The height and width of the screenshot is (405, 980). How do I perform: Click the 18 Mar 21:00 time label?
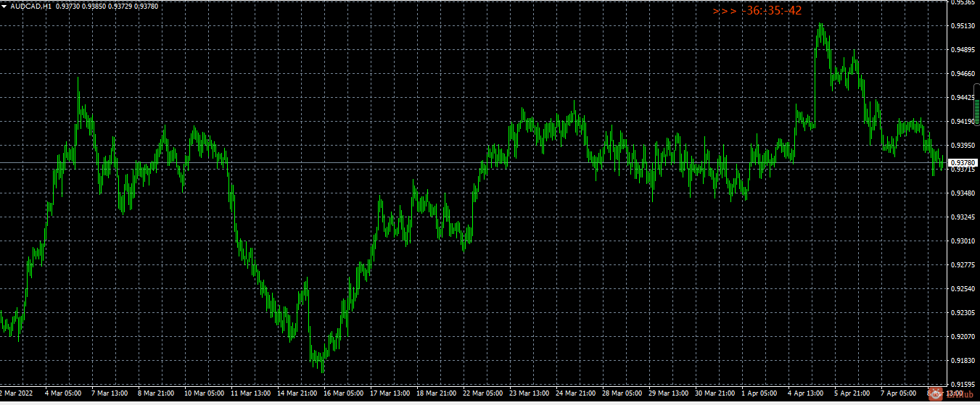(437, 393)
